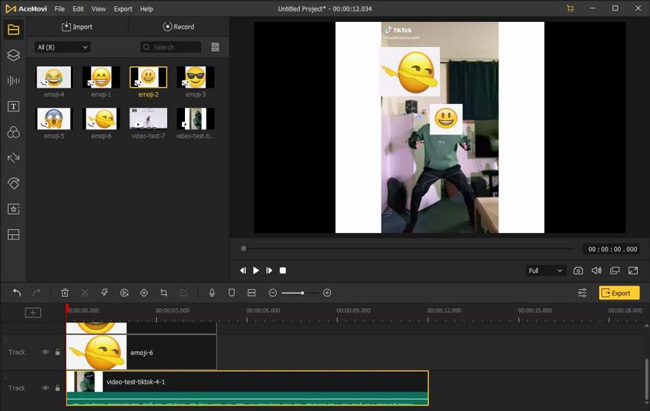Undo the last action
The height and width of the screenshot is (411, 650).
(x=17, y=293)
